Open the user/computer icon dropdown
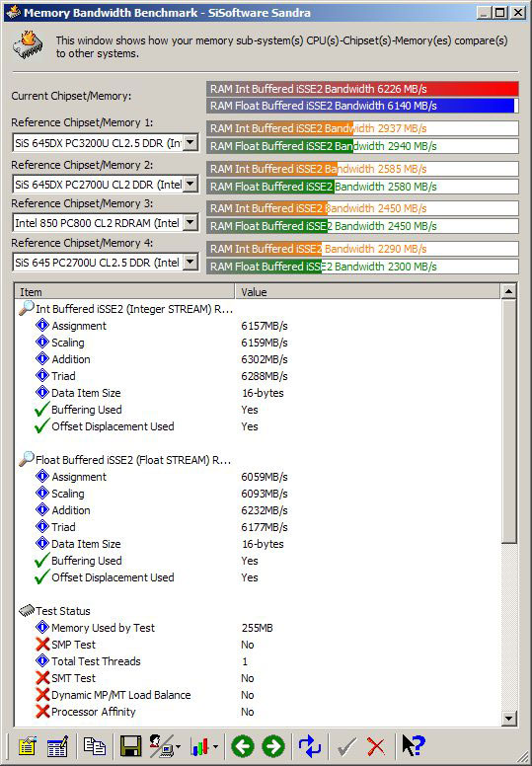 [x=178, y=747]
